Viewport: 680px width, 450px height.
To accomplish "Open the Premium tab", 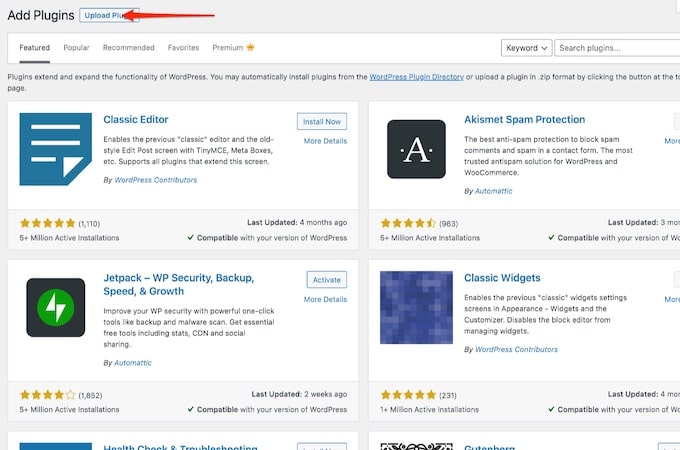I will point(228,48).
